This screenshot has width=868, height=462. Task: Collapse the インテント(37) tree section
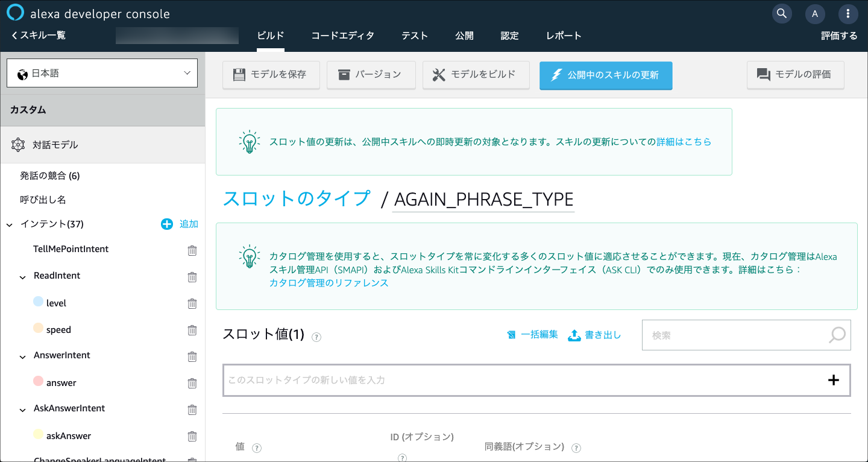8,224
